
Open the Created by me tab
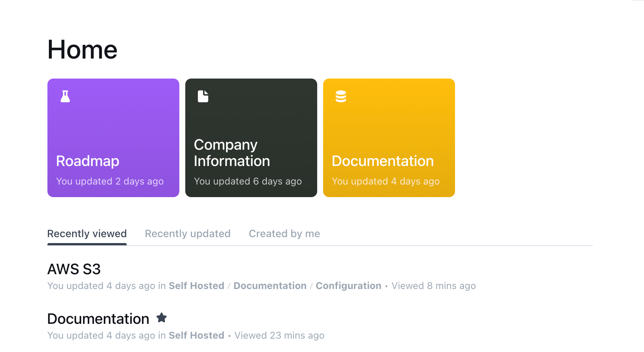point(284,233)
